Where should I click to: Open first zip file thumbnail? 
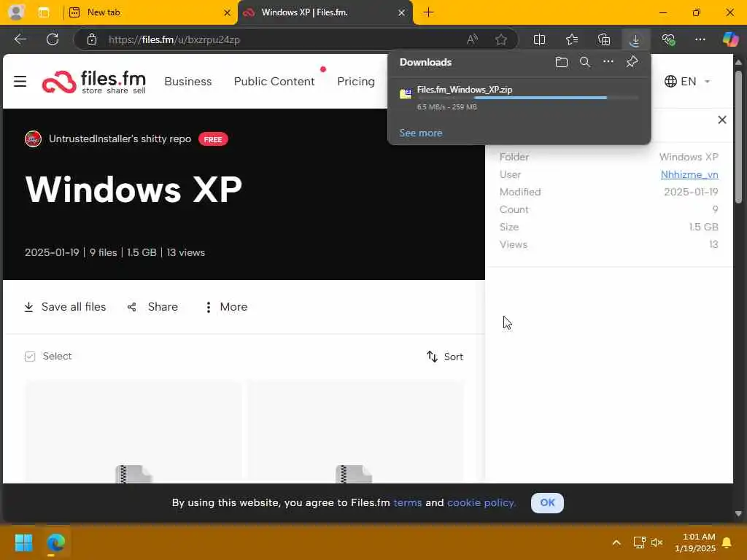click(x=133, y=432)
